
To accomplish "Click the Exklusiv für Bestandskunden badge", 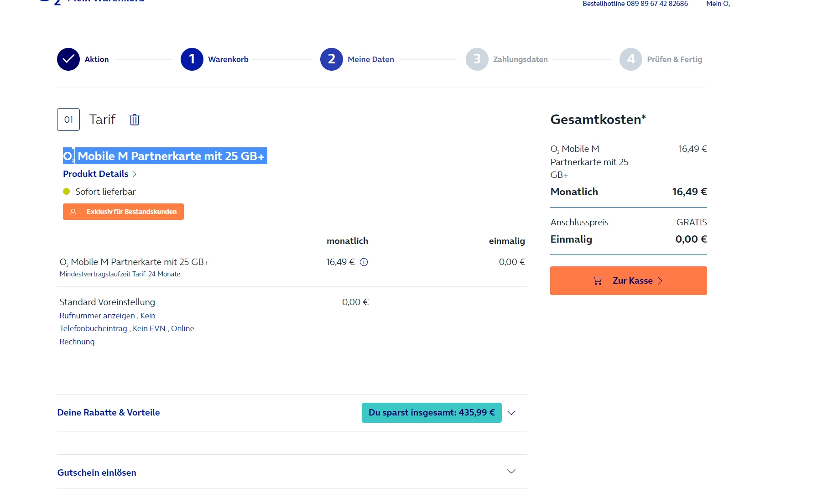I will (123, 212).
